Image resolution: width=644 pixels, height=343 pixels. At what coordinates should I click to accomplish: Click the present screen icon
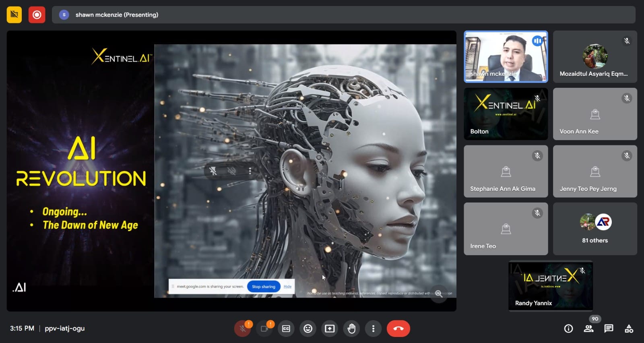click(x=330, y=329)
